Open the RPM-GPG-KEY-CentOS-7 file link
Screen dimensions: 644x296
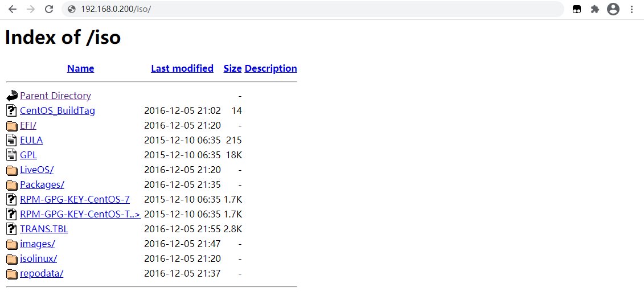75,200
